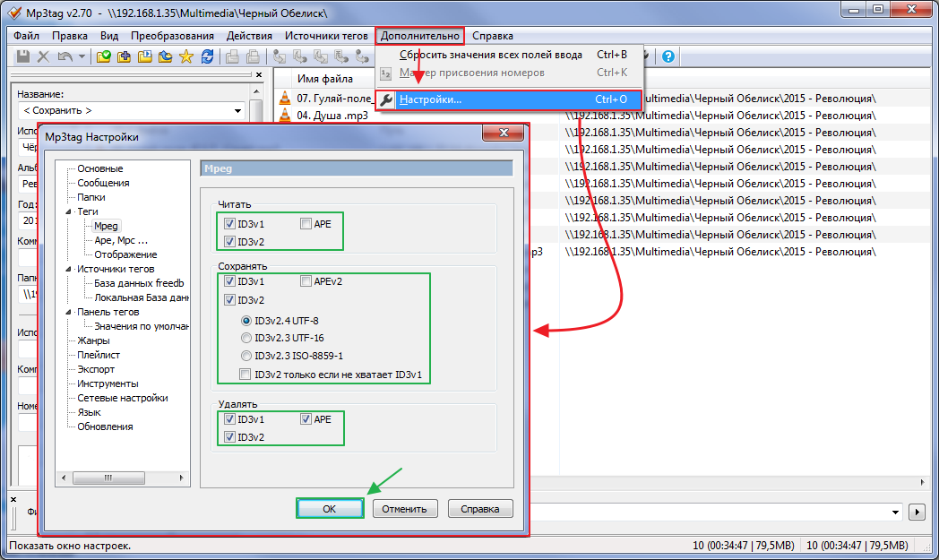Click the fourth converter icon in toolbar
The image size is (939, 560).
tap(341, 56)
